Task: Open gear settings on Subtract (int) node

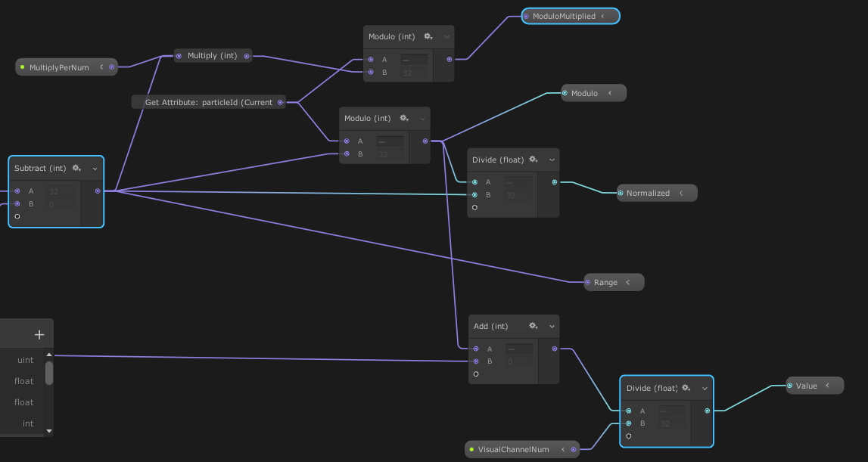Action: tap(74, 168)
